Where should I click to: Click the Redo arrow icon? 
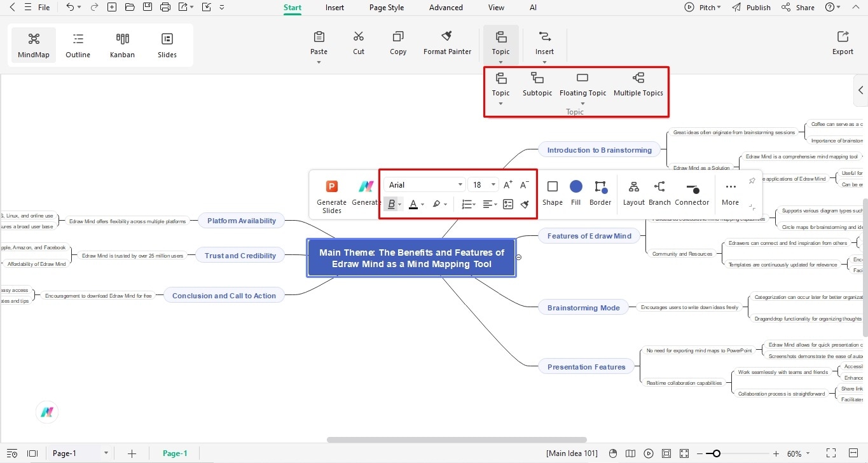(94, 7)
